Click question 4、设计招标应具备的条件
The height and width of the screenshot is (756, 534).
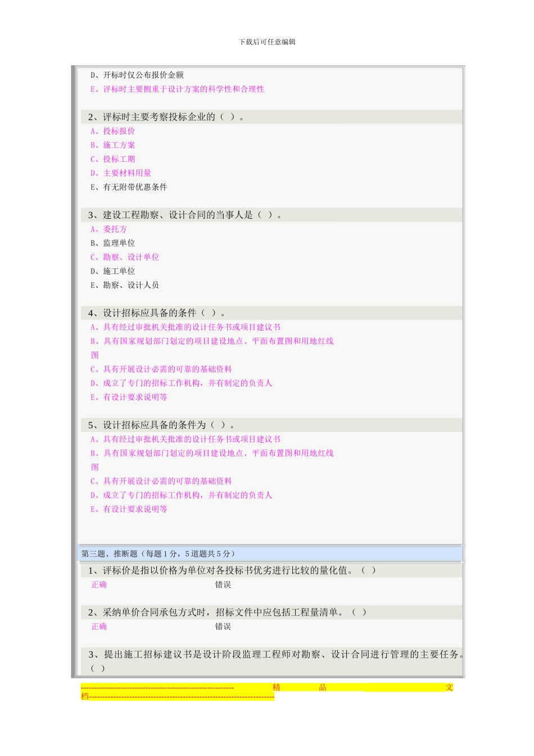pos(157,313)
